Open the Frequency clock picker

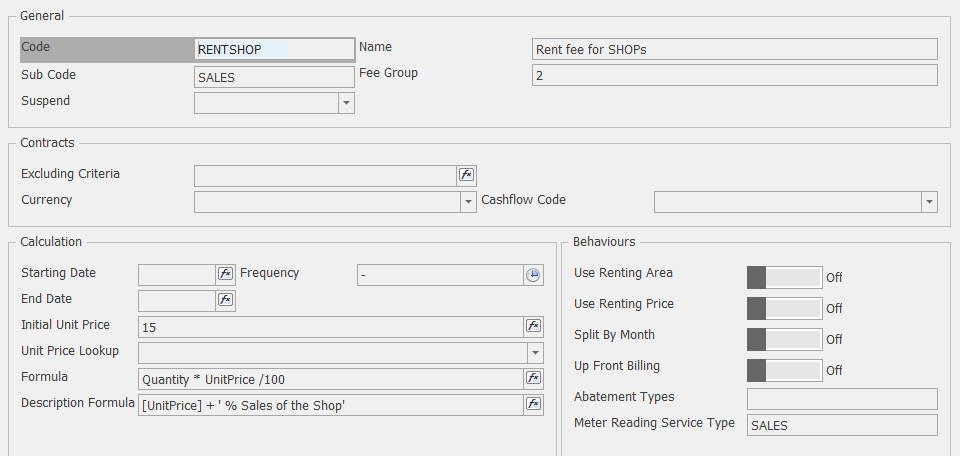tap(533, 275)
